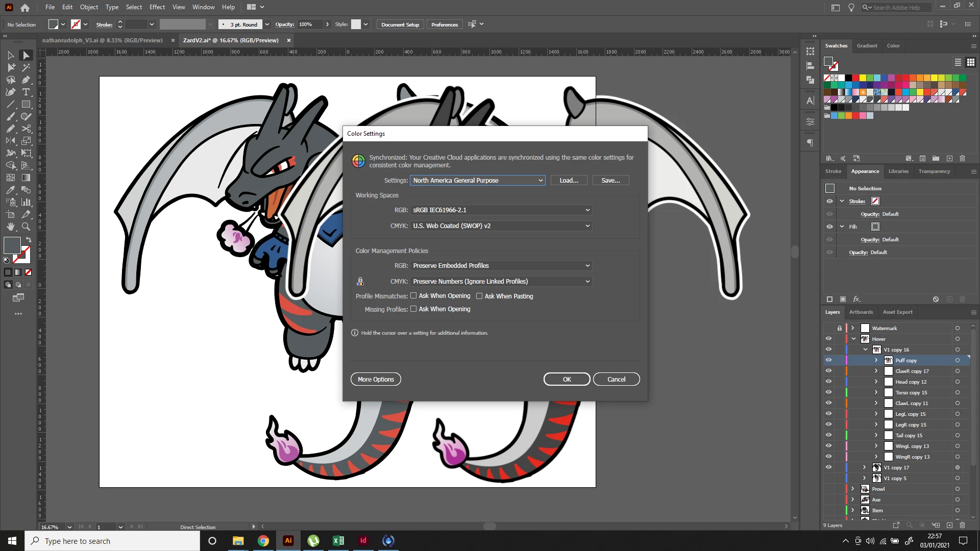
Task: Select the Magic Wand tool
Action: click(26, 67)
